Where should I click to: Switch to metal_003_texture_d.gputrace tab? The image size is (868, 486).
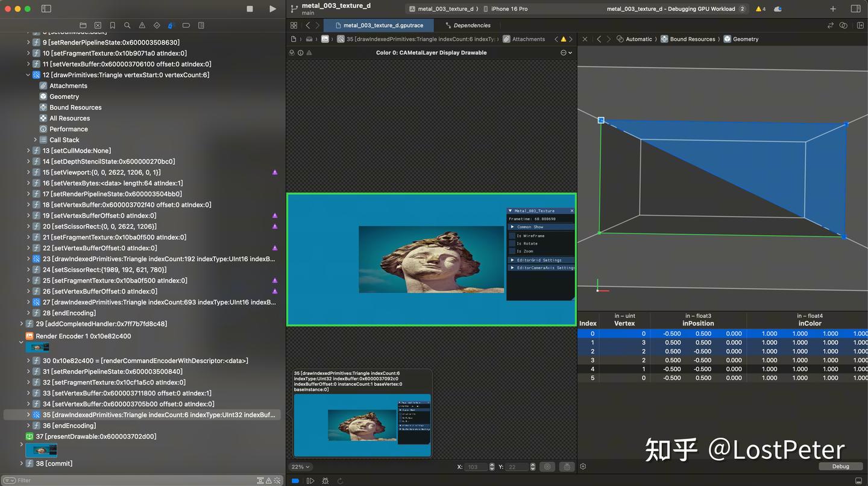379,25
